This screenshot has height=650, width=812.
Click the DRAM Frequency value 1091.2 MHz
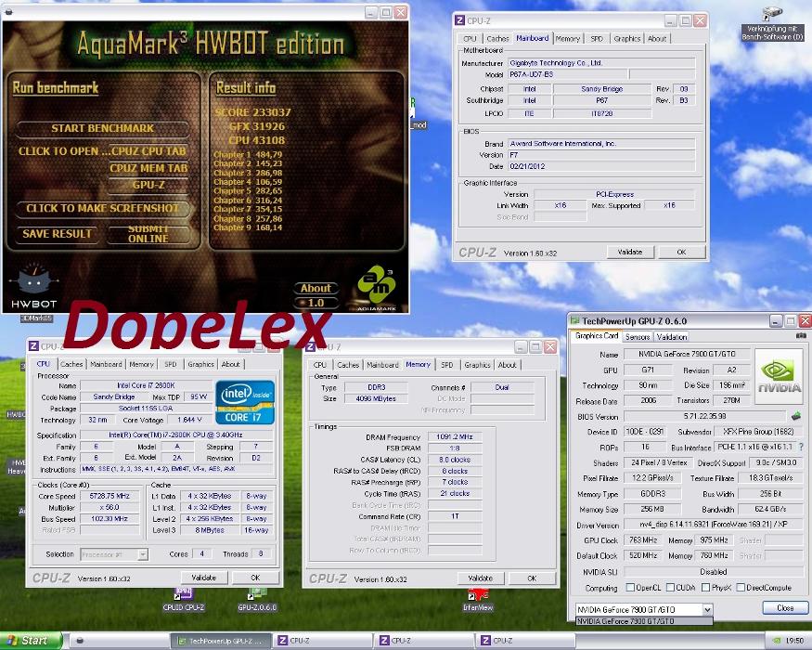click(x=454, y=437)
